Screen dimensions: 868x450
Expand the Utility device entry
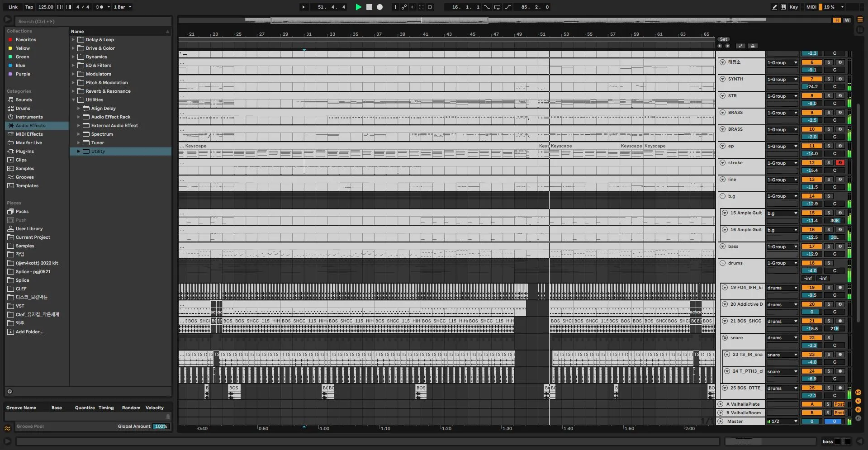79,152
